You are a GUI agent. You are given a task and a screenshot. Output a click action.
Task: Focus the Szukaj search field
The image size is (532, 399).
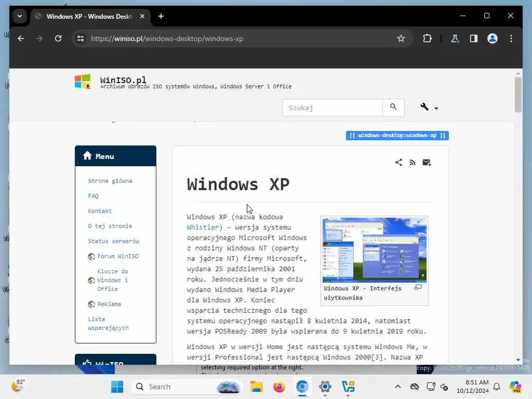[332, 108]
